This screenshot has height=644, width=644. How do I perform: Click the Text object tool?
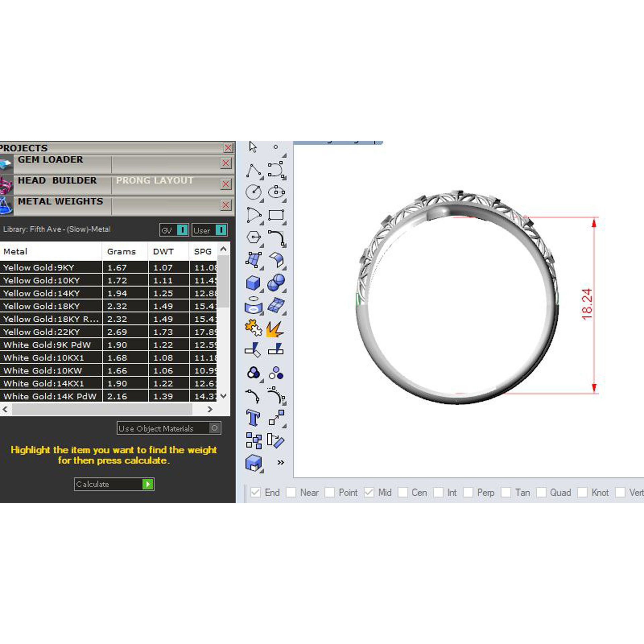coord(253,418)
